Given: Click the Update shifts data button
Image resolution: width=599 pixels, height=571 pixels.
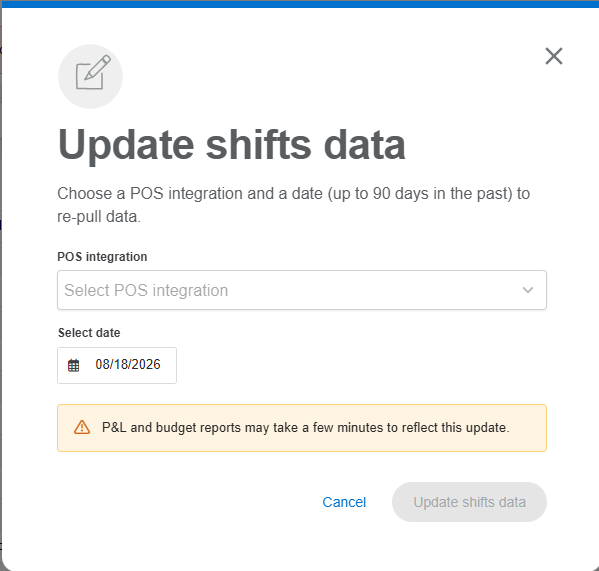Looking at the screenshot, I should 469,502.
